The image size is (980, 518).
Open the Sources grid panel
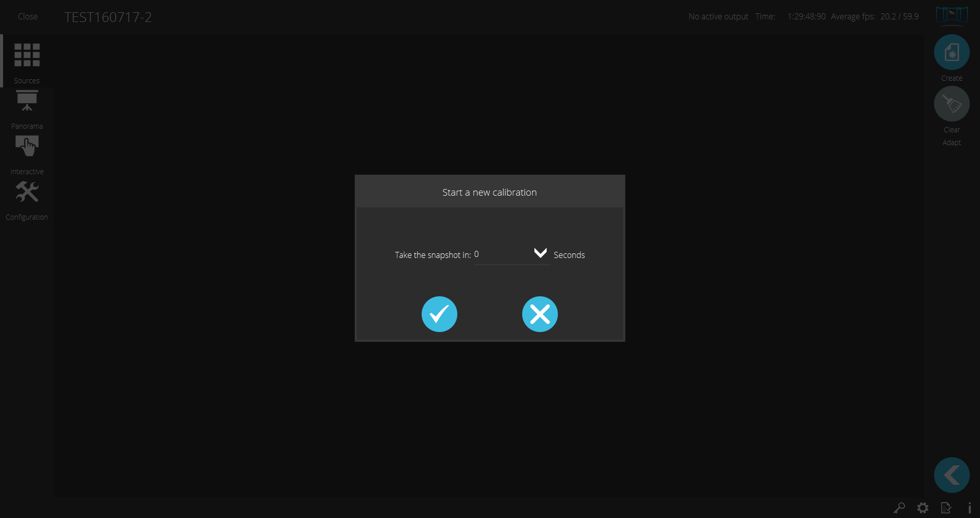coord(27,61)
